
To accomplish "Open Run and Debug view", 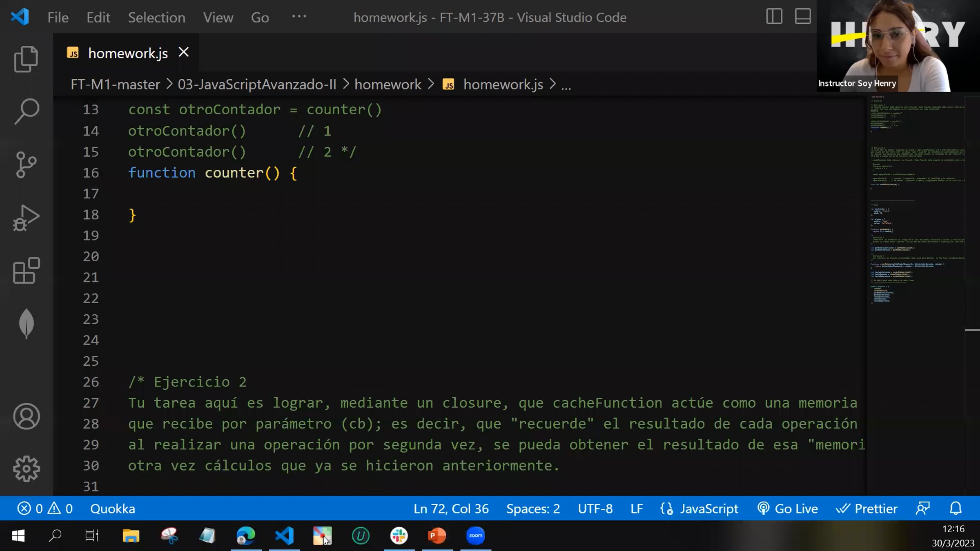I will (x=26, y=218).
